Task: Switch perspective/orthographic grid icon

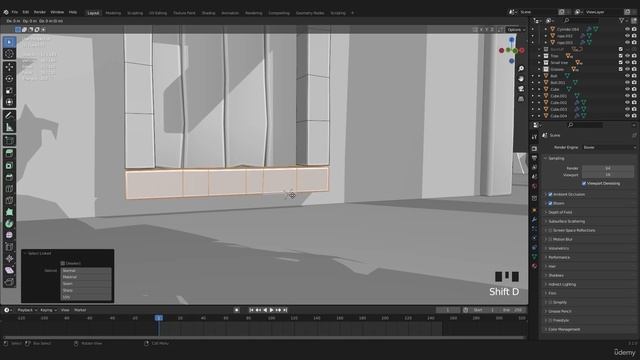Action: click(521, 99)
